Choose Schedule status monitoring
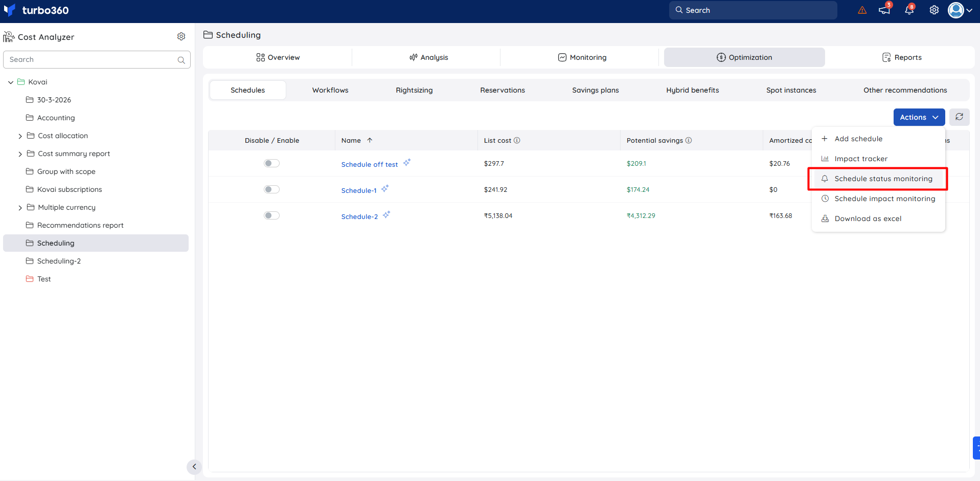 [878, 179]
